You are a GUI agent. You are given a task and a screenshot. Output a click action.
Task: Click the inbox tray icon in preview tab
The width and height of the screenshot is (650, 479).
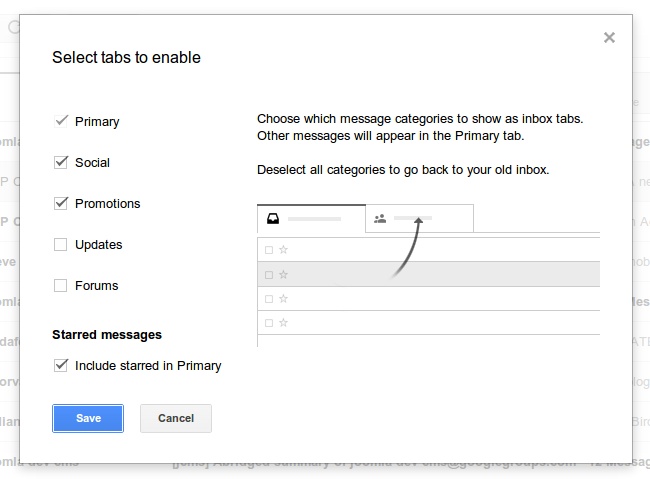[272, 219]
